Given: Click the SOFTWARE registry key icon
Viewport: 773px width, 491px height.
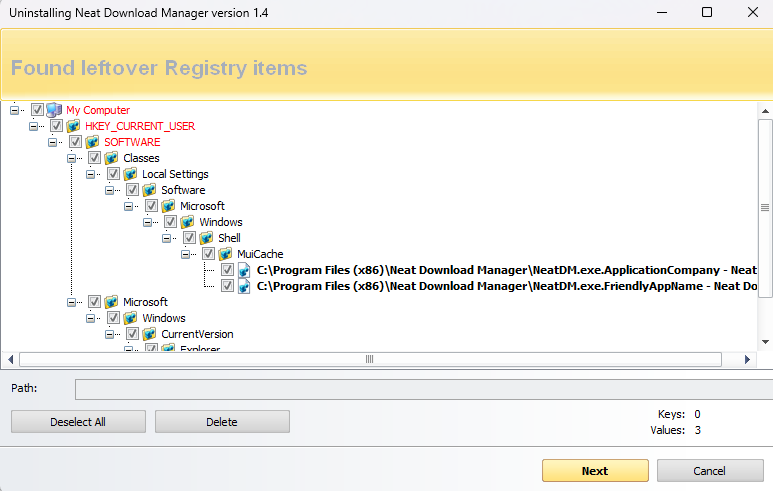Looking at the screenshot, I should [x=92, y=142].
